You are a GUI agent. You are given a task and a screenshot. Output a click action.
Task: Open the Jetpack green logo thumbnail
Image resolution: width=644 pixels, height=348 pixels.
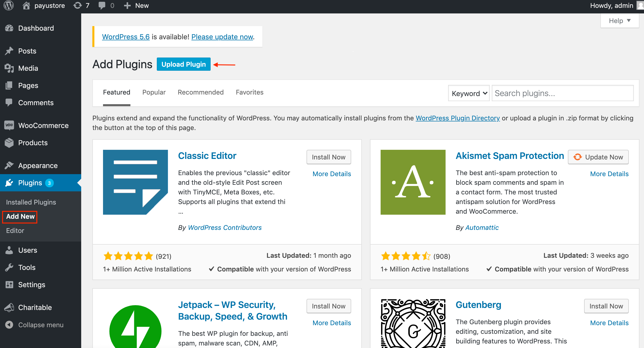click(x=135, y=326)
